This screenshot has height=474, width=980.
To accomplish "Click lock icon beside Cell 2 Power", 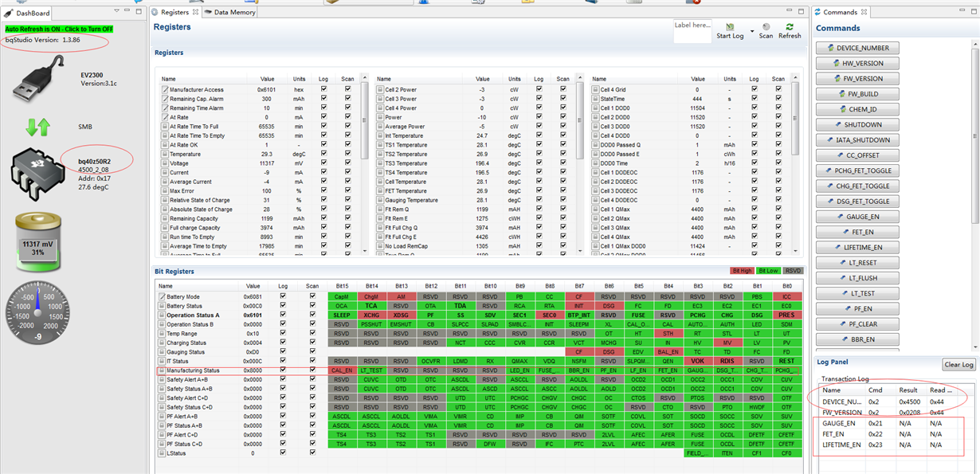I will click(x=379, y=90).
